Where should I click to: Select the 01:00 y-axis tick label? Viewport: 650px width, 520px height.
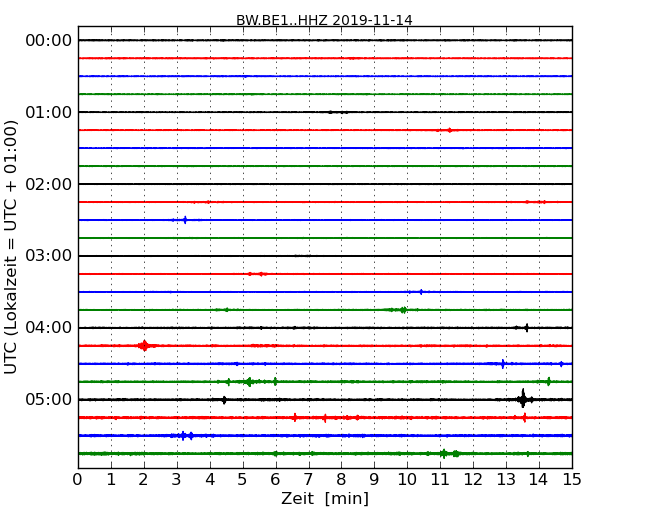(x=49, y=112)
